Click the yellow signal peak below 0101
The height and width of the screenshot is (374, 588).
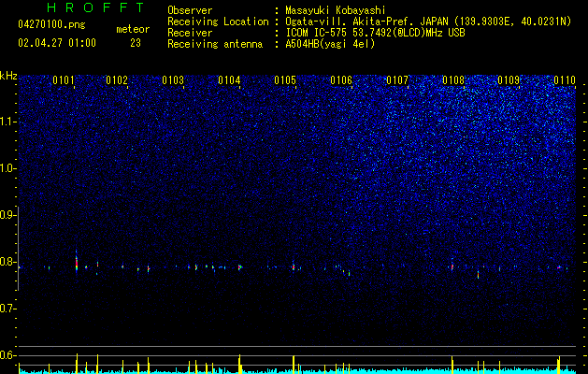77,363
